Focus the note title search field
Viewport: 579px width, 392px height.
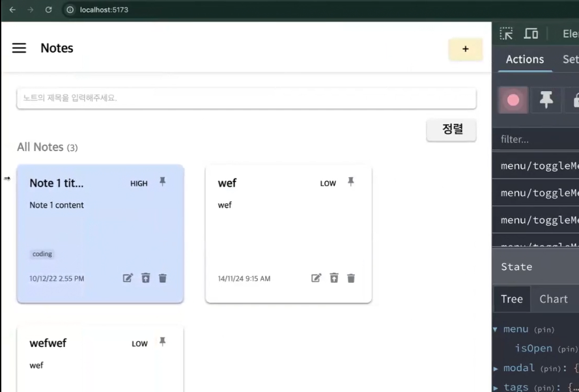(x=246, y=98)
